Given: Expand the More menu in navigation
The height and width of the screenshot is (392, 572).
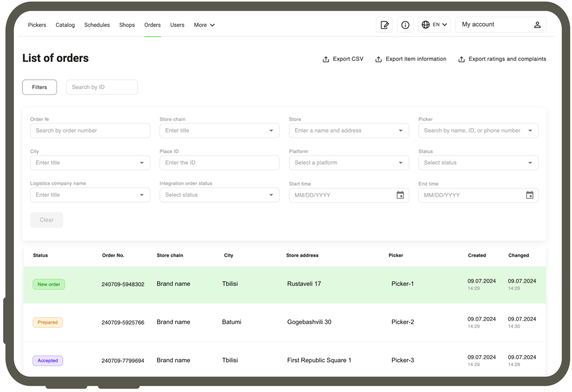Looking at the screenshot, I should (204, 25).
